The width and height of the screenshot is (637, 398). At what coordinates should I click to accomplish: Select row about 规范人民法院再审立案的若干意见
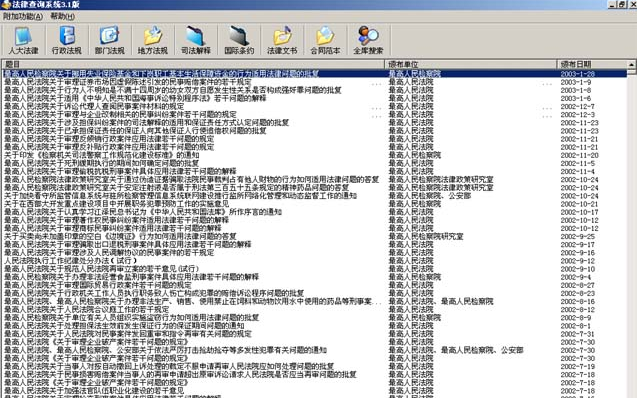(315, 269)
